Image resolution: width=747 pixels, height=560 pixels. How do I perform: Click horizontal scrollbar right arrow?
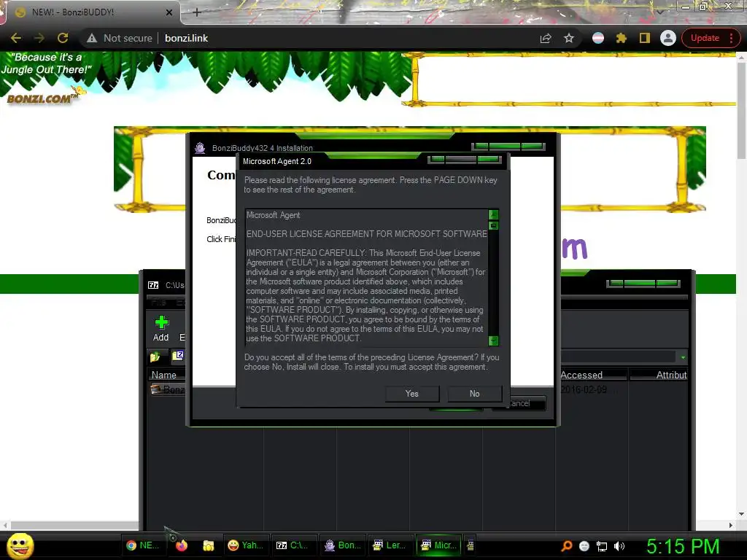point(731,525)
